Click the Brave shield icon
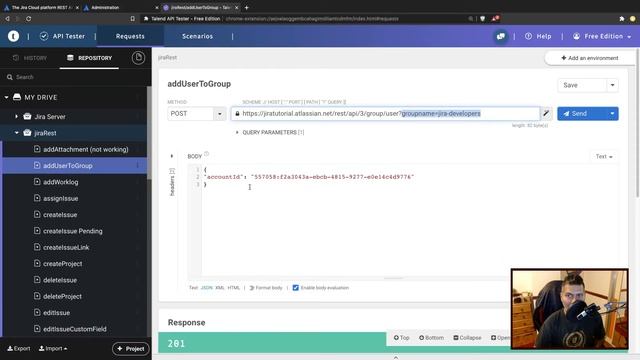Viewport: 640px width, 360px height. pyautogui.click(x=482, y=19)
